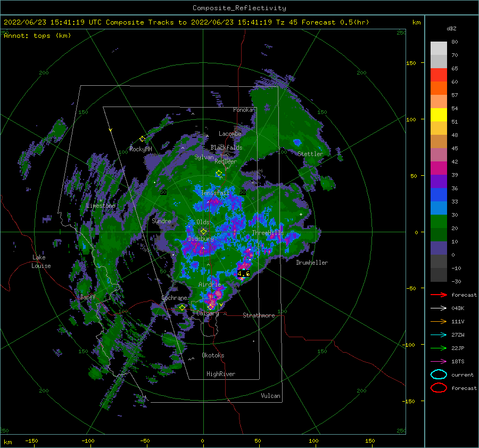Click the dBZ legend heading
Viewport: 479px width, 448px height.
[x=451, y=28]
